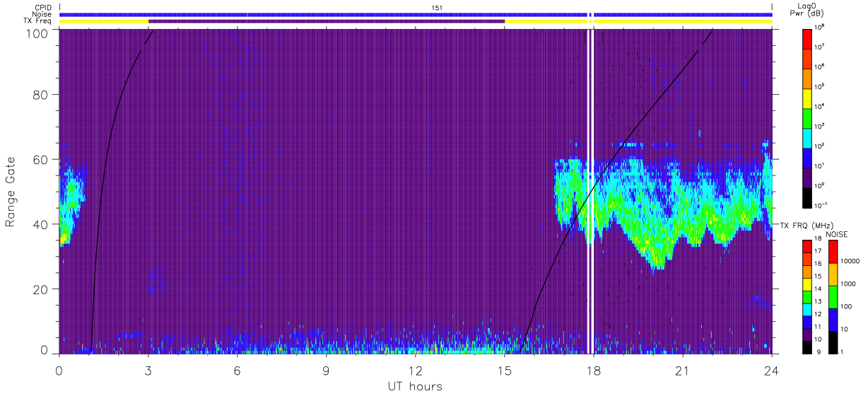Click the 'Noise' row label
Screen dimensions: 868x401
pyautogui.click(x=42, y=14)
